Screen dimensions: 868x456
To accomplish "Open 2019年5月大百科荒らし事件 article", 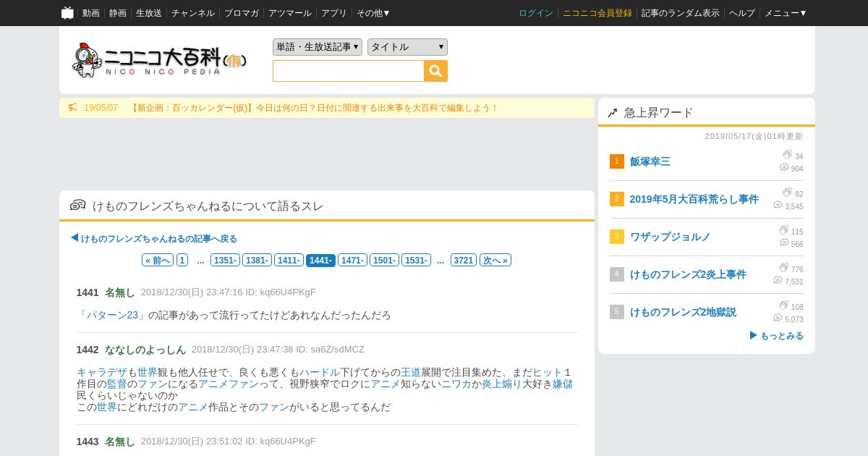I will pyautogui.click(x=694, y=199).
